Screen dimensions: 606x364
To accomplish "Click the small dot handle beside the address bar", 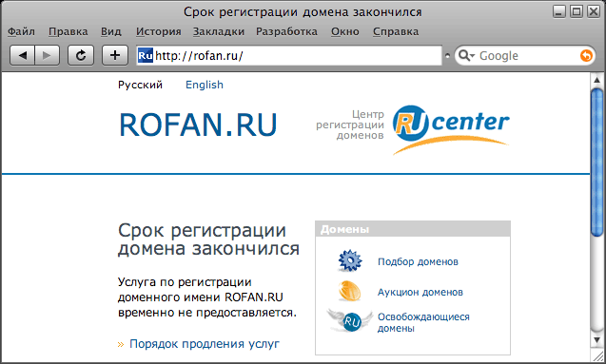I will [447, 55].
